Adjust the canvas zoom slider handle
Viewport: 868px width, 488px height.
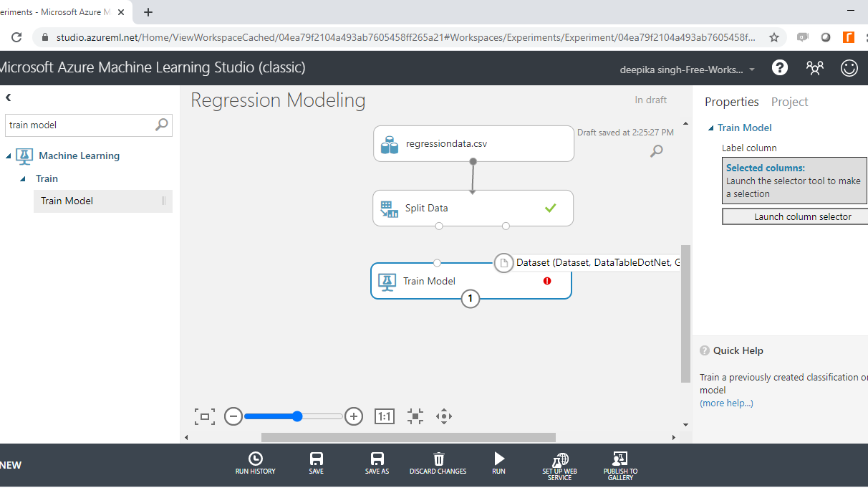pyautogui.click(x=297, y=416)
